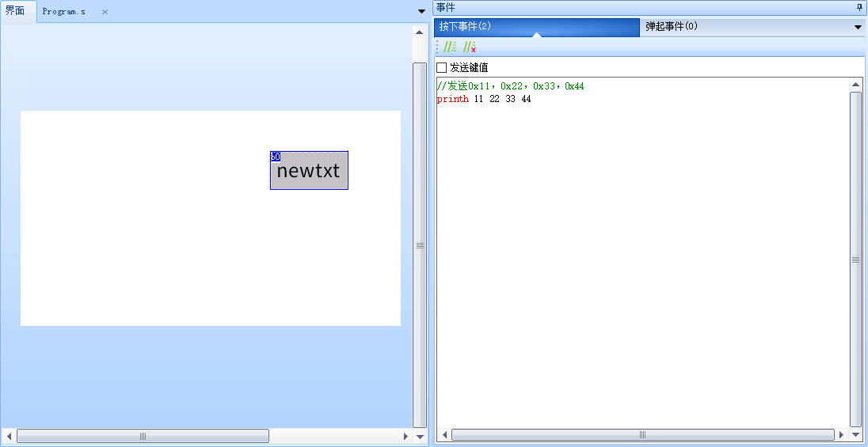The width and height of the screenshot is (868, 447).
Task: Select the 界面 tab
Action: point(15,11)
